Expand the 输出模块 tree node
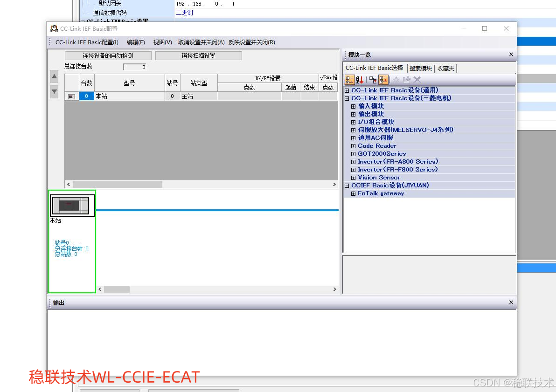The image size is (556, 392). 353,114
